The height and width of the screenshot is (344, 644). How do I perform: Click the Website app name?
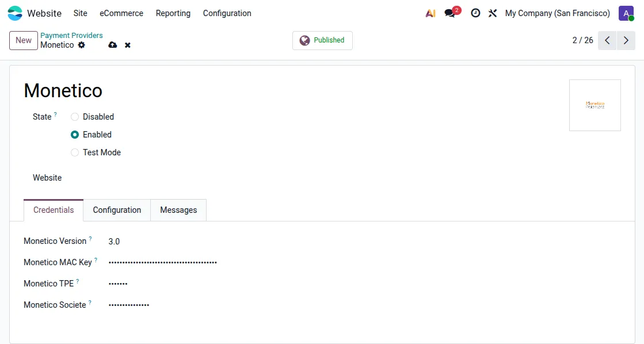coord(44,13)
